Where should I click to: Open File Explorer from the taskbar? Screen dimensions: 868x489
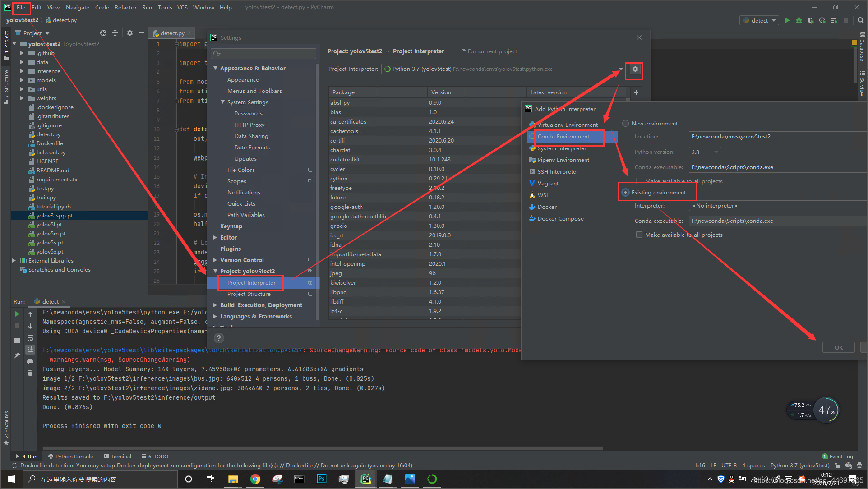[233, 479]
